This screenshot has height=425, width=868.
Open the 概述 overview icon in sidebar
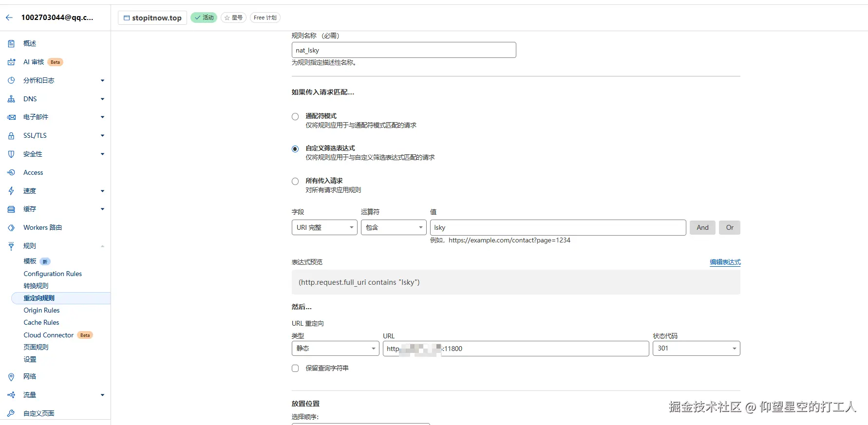pos(11,44)
